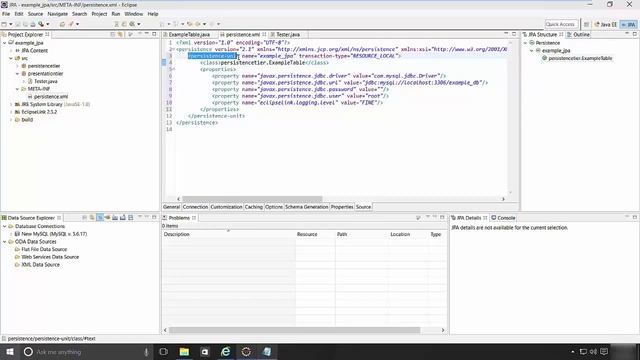Switch to the Customization editor page tab
The image size is (640, 360).
click(x=226, y=207)
